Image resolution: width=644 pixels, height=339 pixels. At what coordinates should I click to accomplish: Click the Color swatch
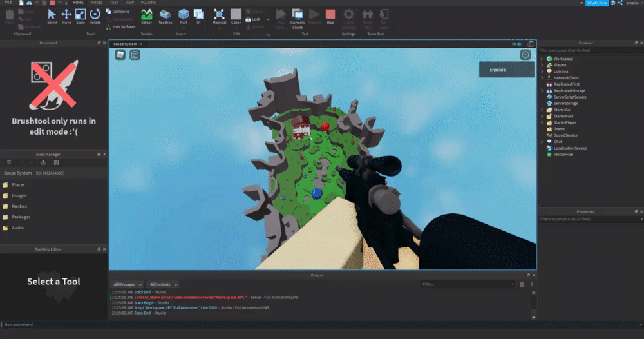point(236,15)
